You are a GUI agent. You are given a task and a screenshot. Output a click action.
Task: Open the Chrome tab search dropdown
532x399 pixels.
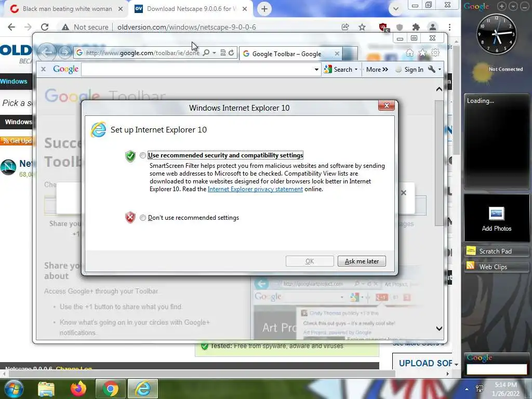click(x=395, y=9)
